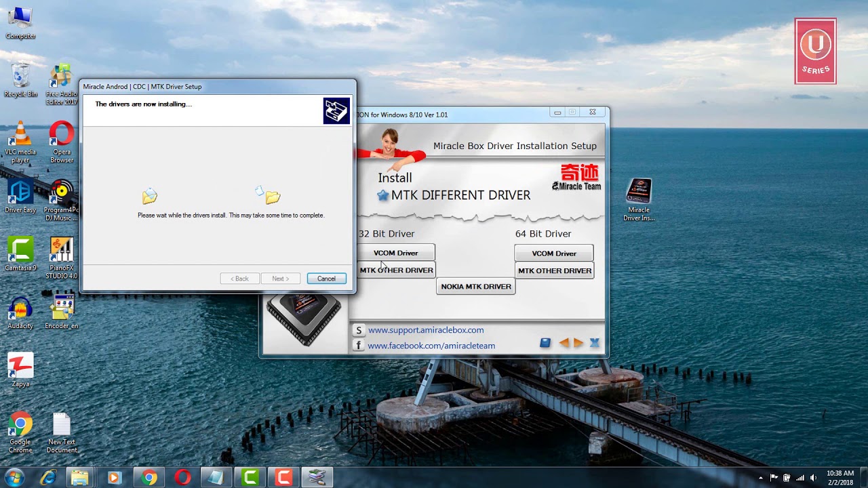
Task: Click 32 Bit MTK OTHER DRIVER button
Action: pyautogui.click(x=396, y=270)
